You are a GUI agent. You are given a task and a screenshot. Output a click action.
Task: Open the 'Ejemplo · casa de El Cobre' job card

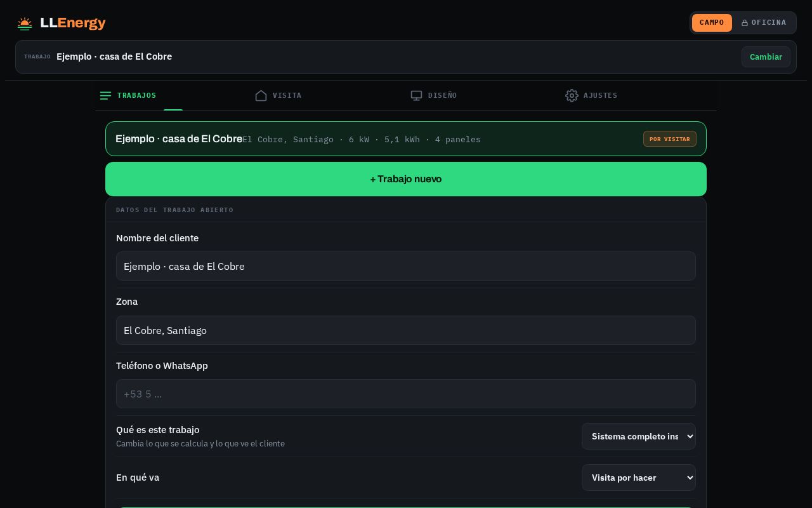point(406,138)
